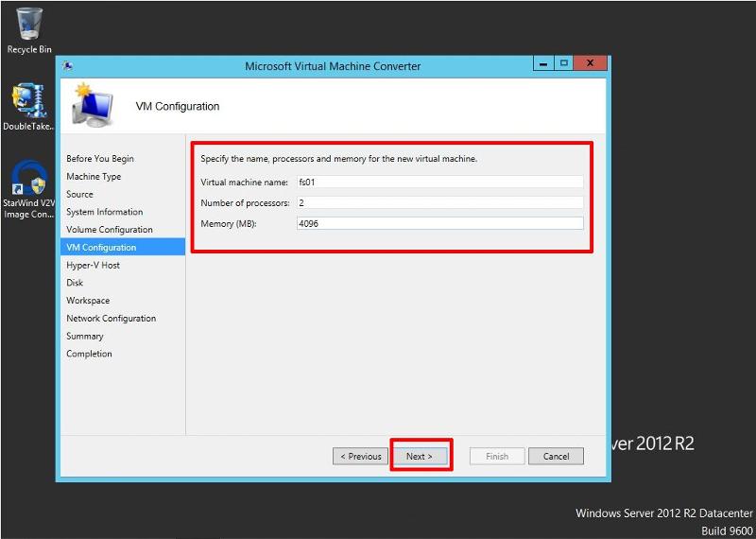The image size is (756, 539).
Task: Open System Information step
Action: tap(105, 212)
